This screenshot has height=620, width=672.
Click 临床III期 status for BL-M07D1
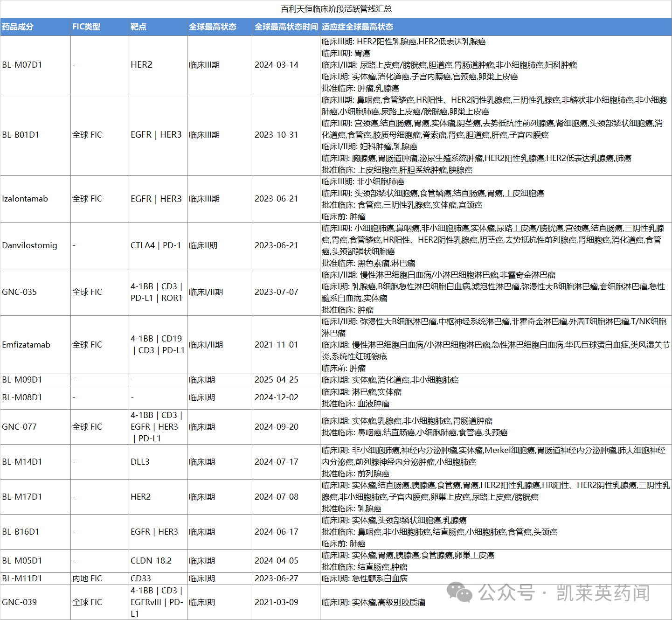[x=204, y=65]
